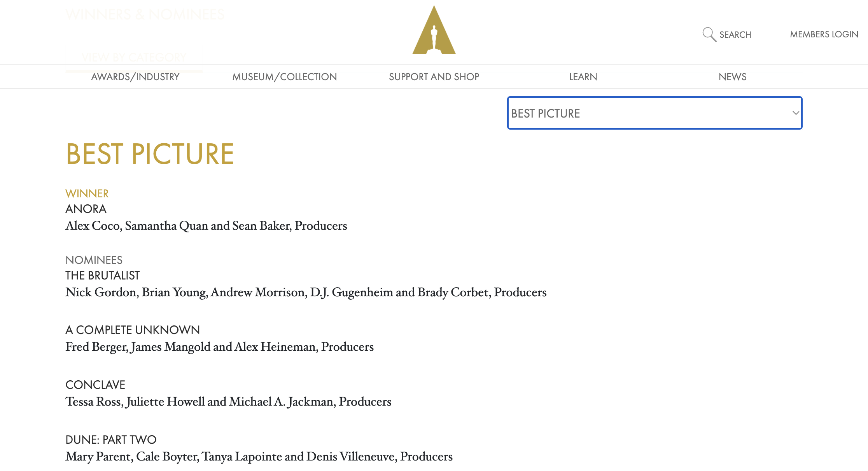
Task: Open the BEST PICTURE category dropdown
Action: (655, 113)
